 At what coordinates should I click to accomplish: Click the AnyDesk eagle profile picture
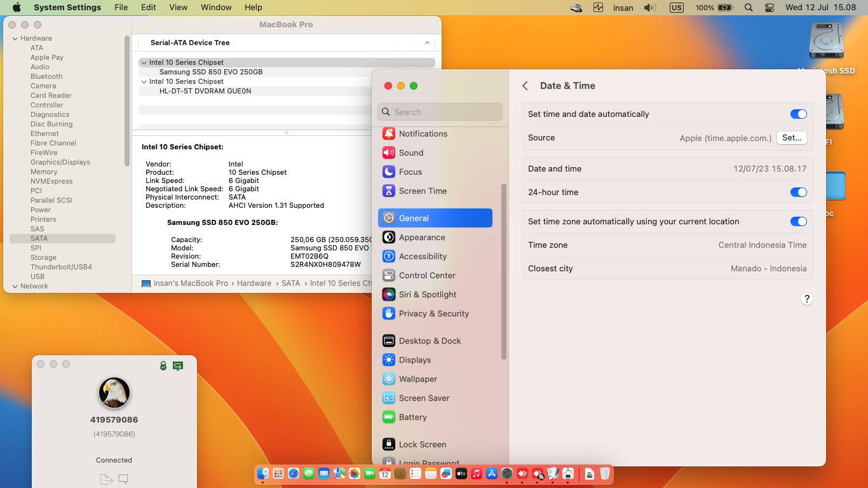click(114, 393)
